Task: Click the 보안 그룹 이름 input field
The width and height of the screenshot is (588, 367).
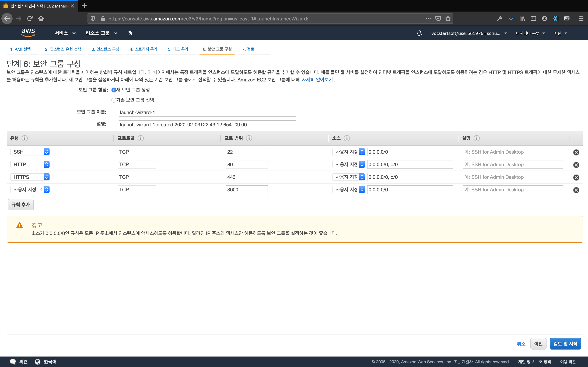Action: tap(207, 112)
